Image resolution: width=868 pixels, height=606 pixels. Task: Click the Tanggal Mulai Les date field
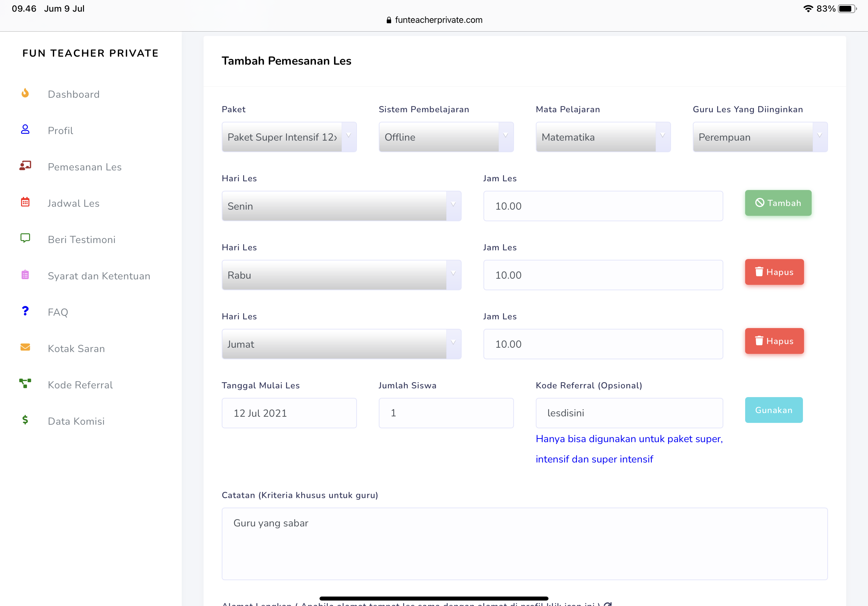(289, 413)
